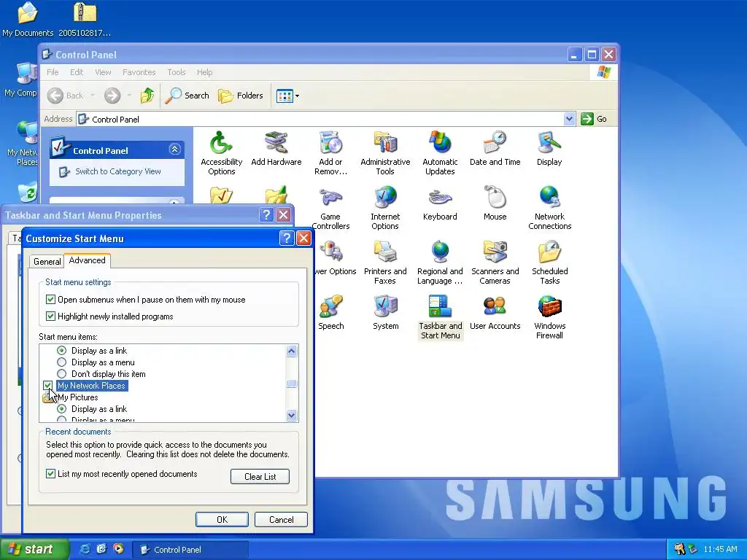Open the Edit menu
747x560 pixels.
pyautogui.click(x=76, y=72)
